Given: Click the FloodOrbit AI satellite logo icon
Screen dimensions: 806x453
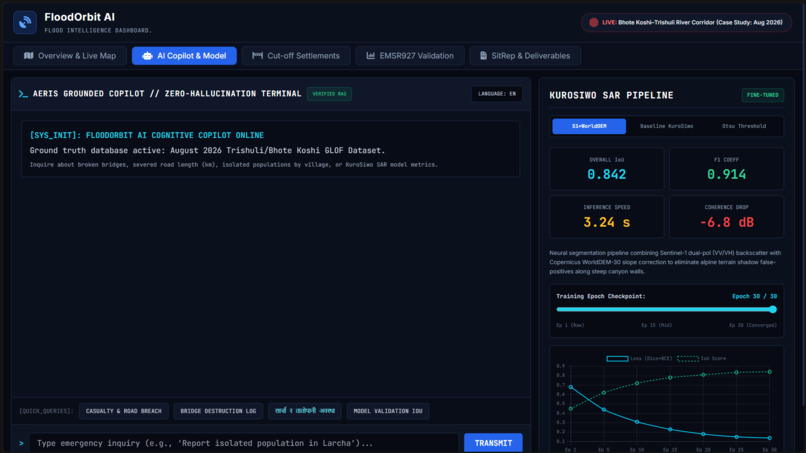Looking at the screenshot, I should (25, 23).
